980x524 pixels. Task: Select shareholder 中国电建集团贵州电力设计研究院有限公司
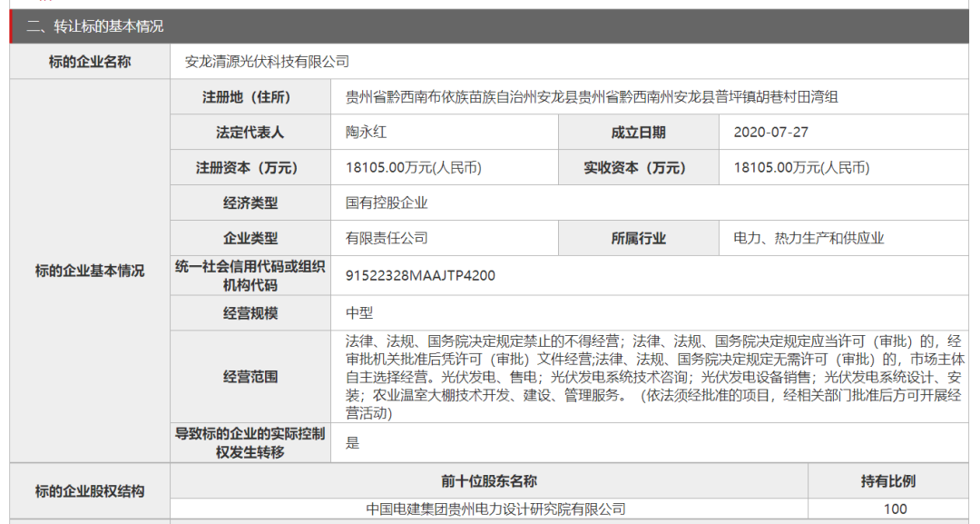(x=495, y=509)
